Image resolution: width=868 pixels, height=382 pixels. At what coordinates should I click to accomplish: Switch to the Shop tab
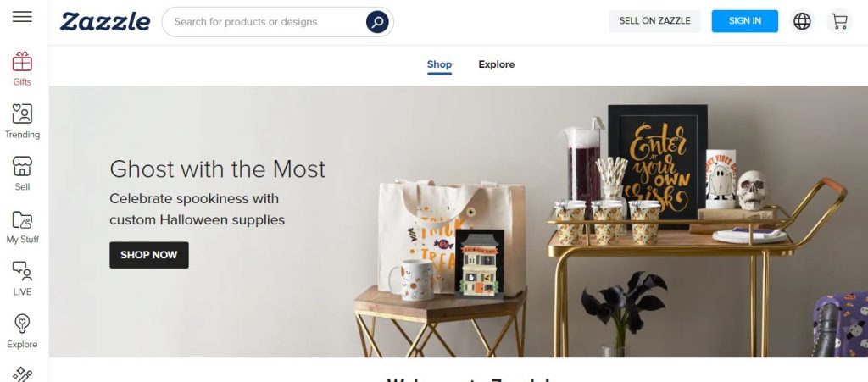439,64
